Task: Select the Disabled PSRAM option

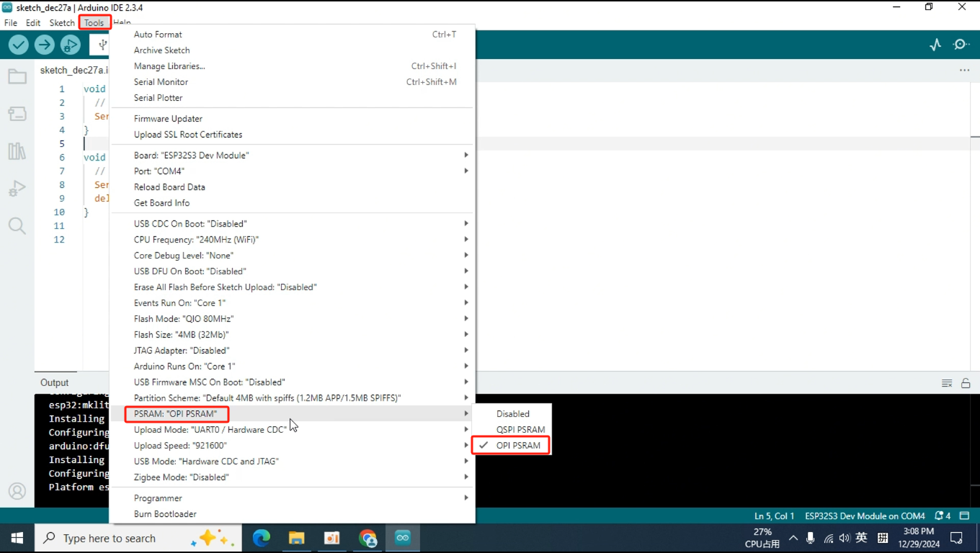Action: point(512,414)
